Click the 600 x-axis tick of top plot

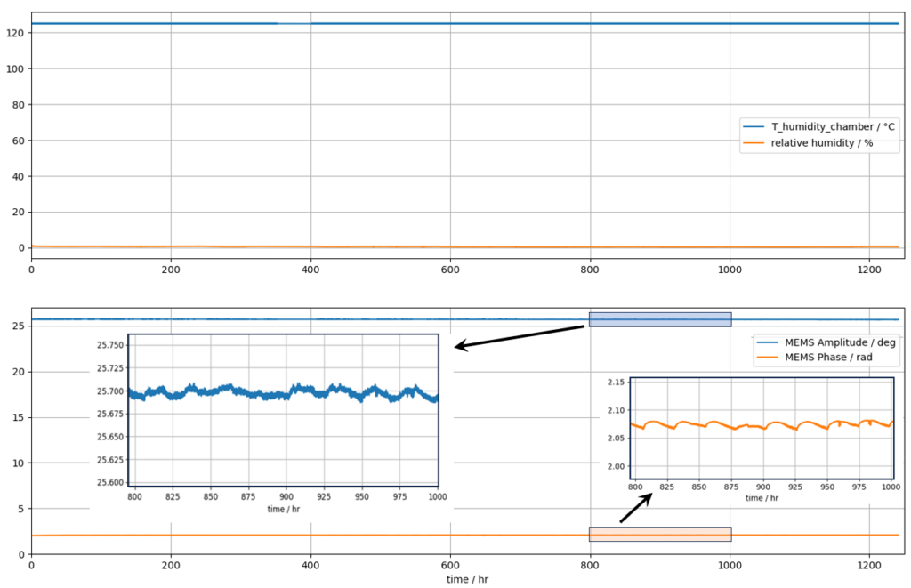click(x=450, y=269)
